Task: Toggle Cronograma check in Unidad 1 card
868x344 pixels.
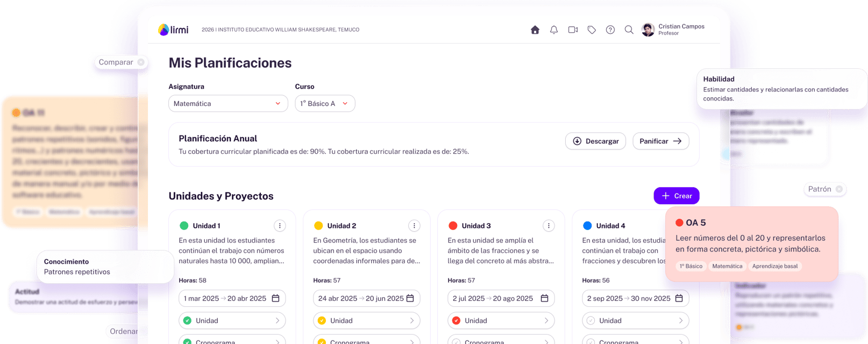Action: pos(187,341)
